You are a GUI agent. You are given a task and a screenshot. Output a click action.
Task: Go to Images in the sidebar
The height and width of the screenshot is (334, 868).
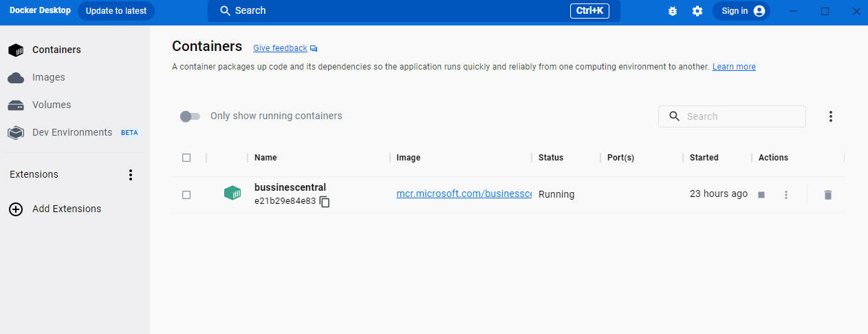pyautogui.click(x=48, y=77)
